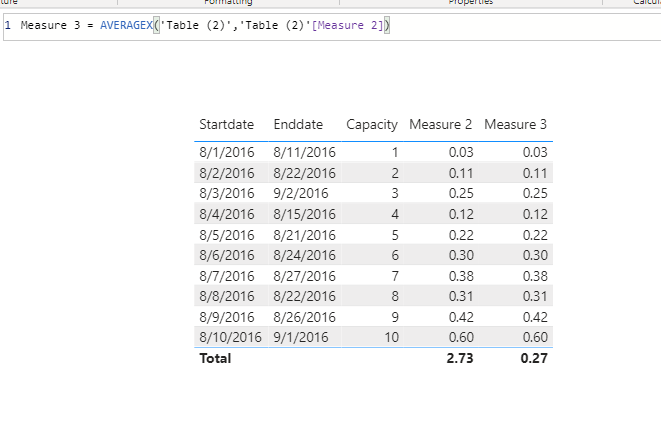Viewport: 661px width, 445px height.
Task: Select the 8/7/2016 Startdate cell
Action: pos(227,276)
